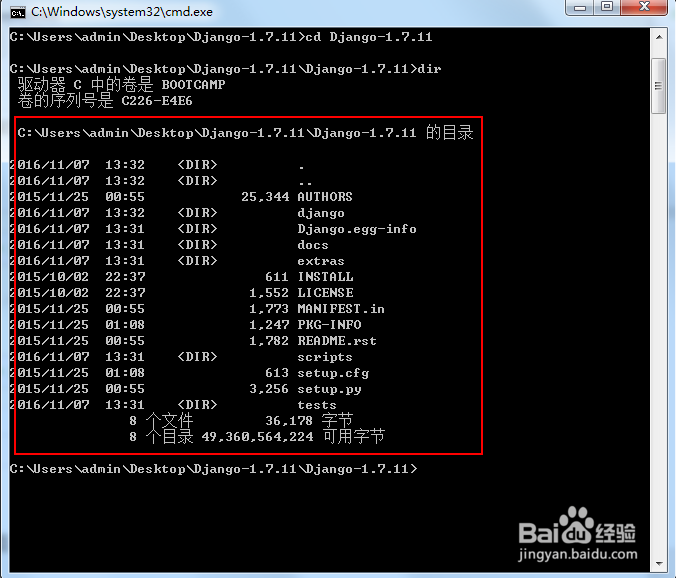Screen dimensions: 676x578
Task: Click the 'dir' command text
Action: tap(429, 69)
